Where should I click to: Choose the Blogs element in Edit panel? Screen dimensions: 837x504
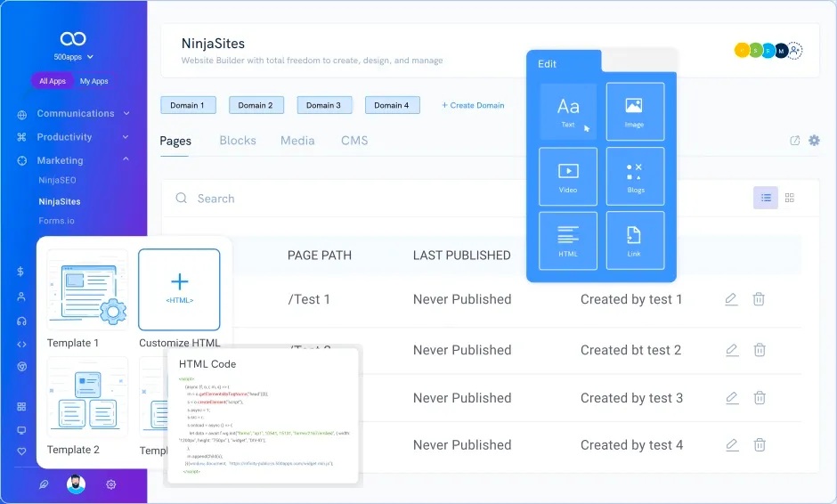pyautogui.click(x=635, y=176)
